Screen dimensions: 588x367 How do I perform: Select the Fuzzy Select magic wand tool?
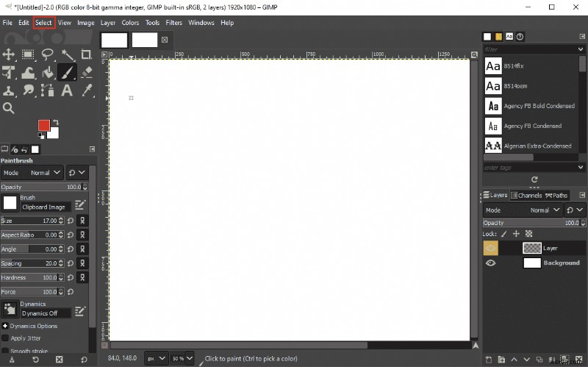(67, 54)
